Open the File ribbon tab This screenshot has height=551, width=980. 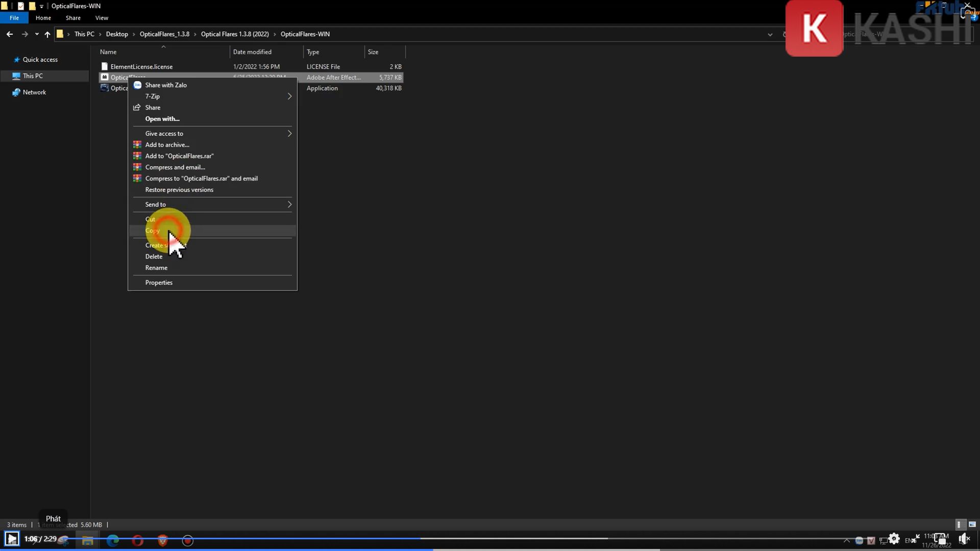14,18
